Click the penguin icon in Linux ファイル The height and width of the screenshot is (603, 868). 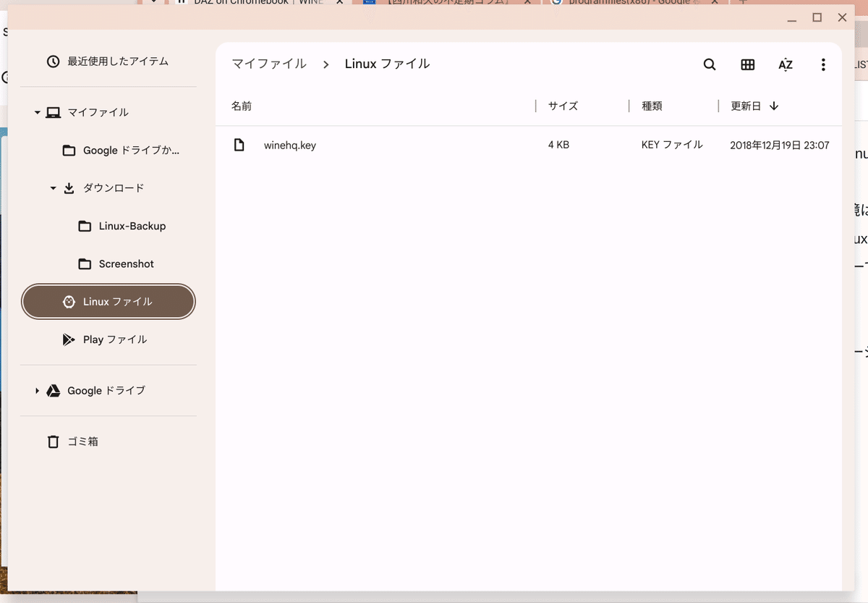click(x=69, y=302)
